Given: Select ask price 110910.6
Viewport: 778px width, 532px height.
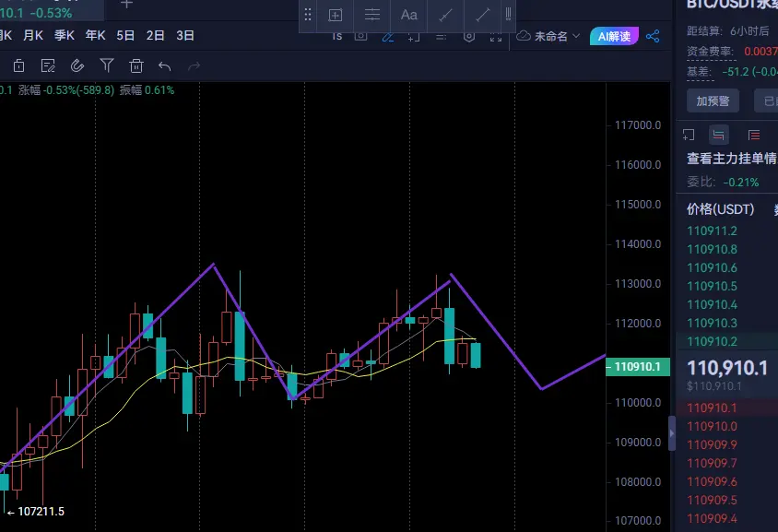Looking at the screenshot, I should coord(712,267).
